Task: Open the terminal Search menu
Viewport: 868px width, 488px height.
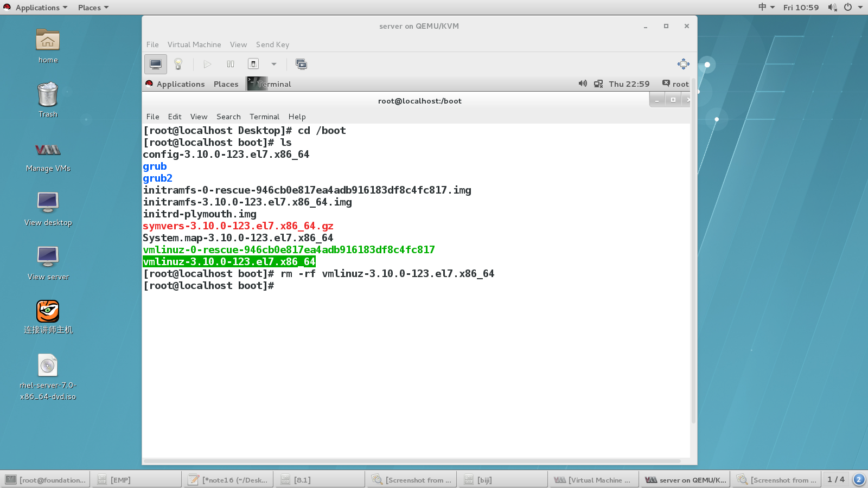Action: click(228, 117)
